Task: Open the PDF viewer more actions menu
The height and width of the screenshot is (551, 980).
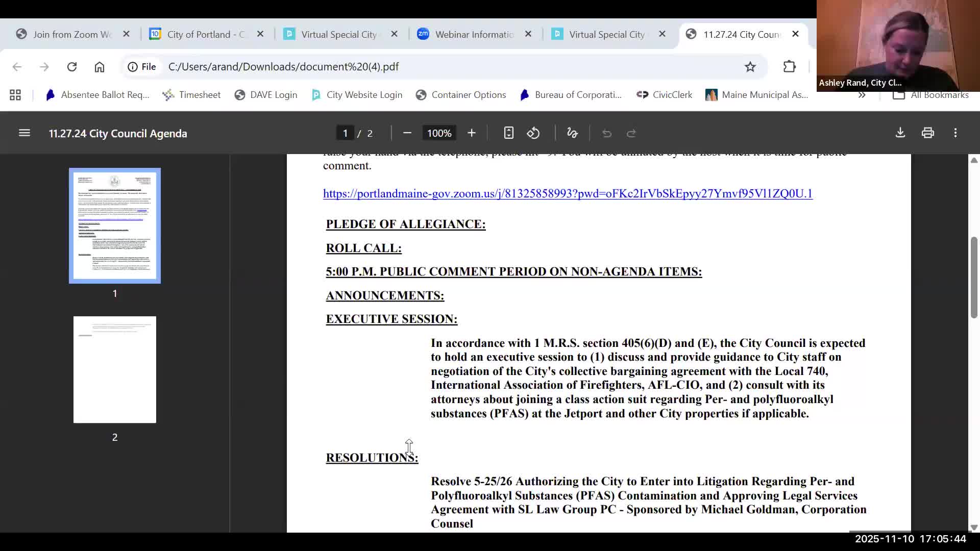Action: (955, 133)
